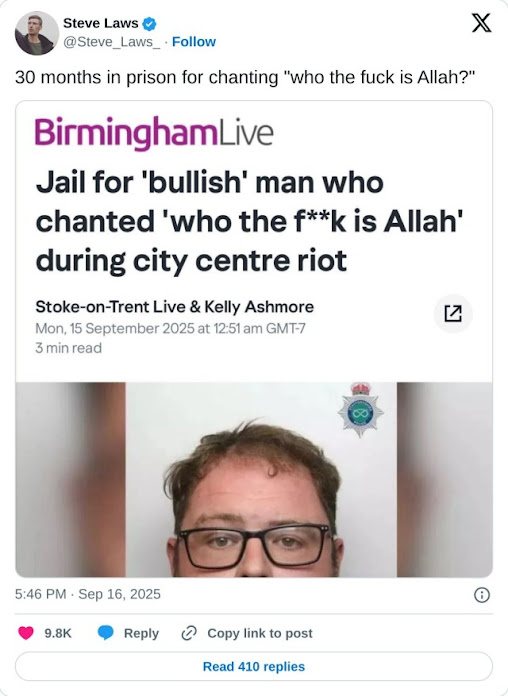Copy link to post

(260, 633)
